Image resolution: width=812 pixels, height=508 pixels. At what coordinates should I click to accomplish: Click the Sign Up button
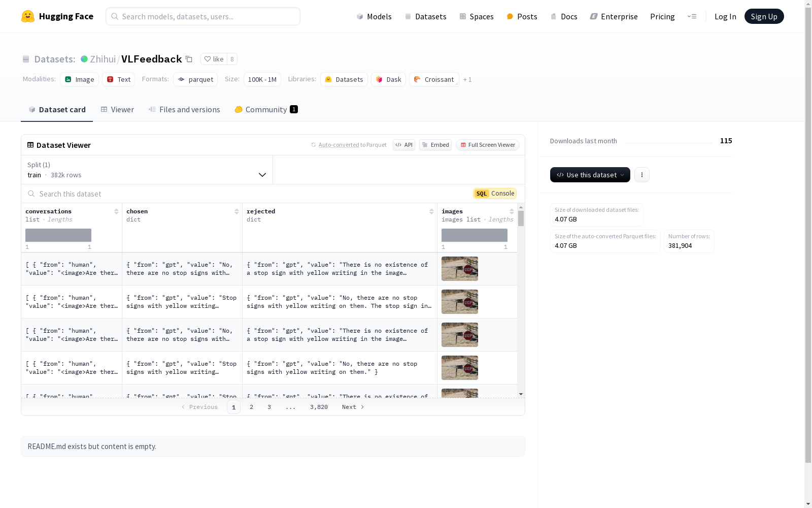764,16
